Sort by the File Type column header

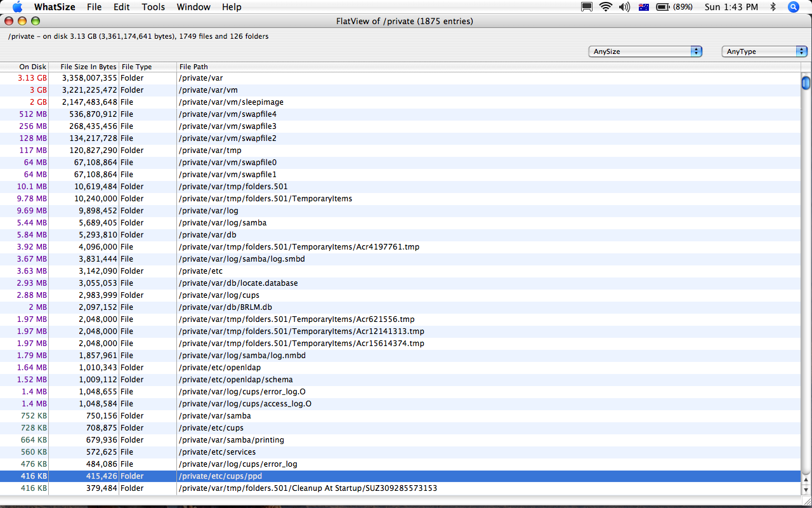pyautogui.click(x=148, y=67)
